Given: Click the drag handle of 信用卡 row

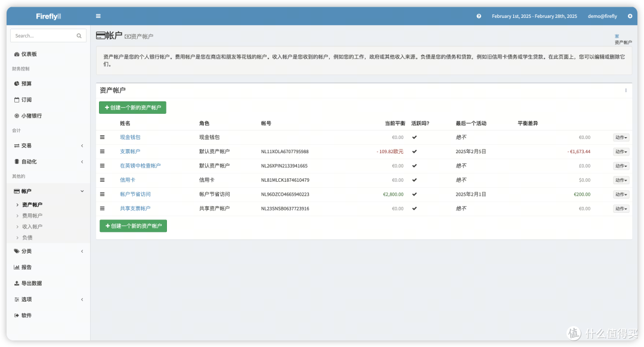Looking at the screenshot, I should [x=103, y=180].
